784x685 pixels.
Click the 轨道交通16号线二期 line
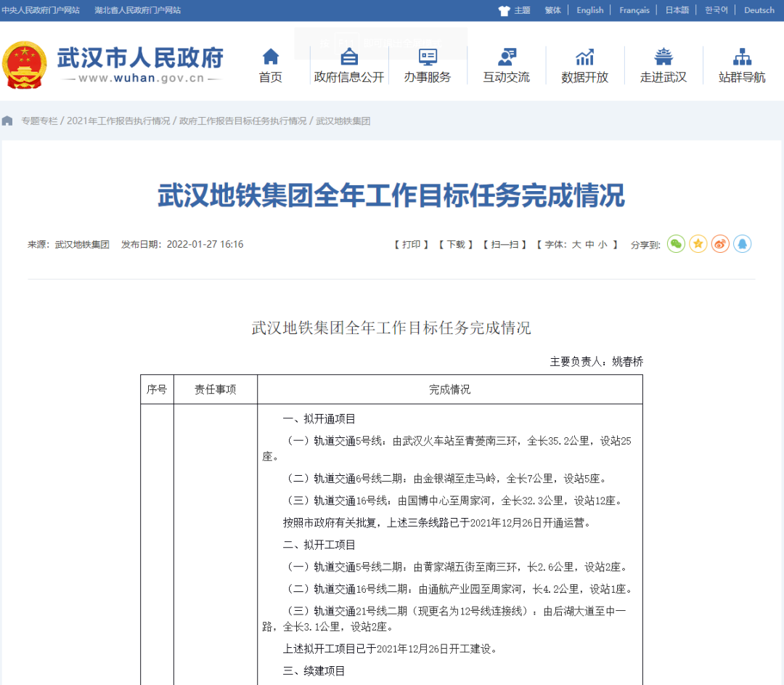[x=460, y=589]
